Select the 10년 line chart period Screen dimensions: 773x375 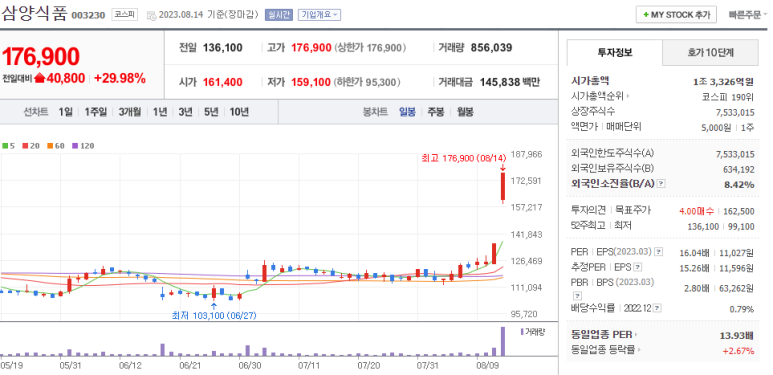(x=239, y=112)
